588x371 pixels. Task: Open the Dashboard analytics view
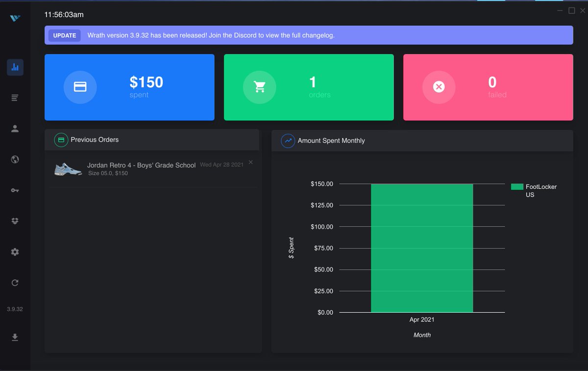15,67
